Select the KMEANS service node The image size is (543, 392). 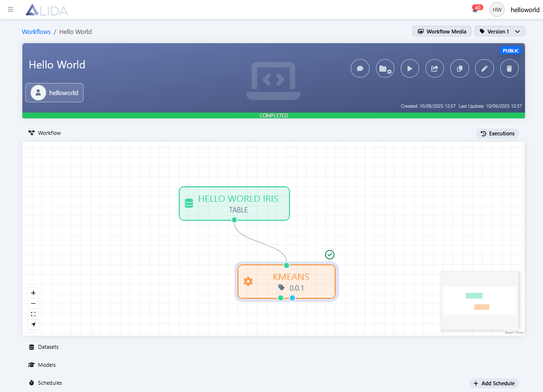point(287,282)
